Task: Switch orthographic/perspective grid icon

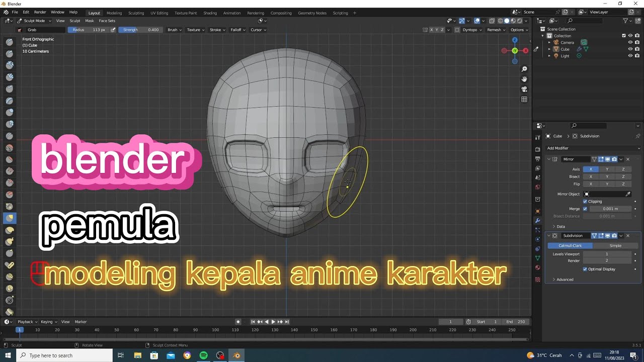Action: (x=524, y=100)
